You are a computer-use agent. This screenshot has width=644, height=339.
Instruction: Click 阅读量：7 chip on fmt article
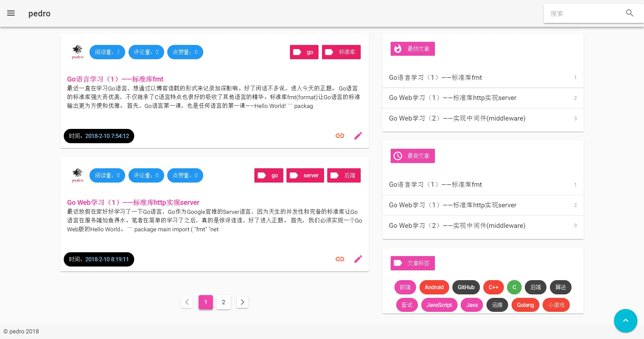click(107, 52)
